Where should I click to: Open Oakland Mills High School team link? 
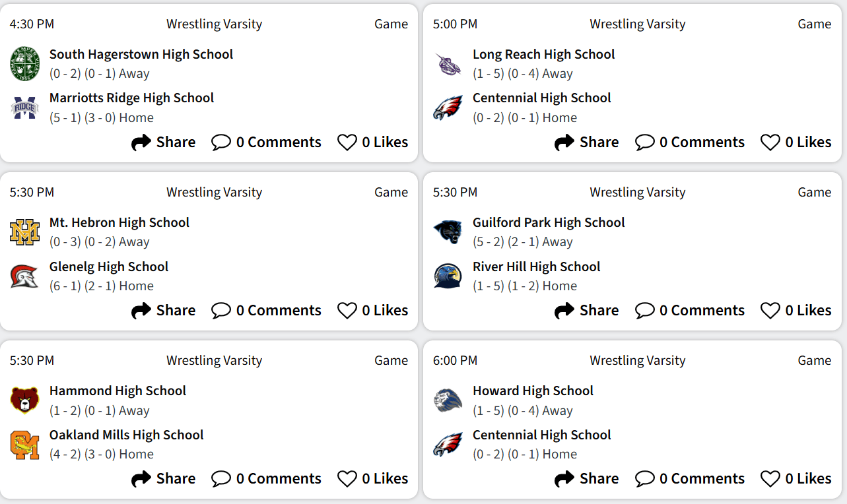tap(126, 435)
